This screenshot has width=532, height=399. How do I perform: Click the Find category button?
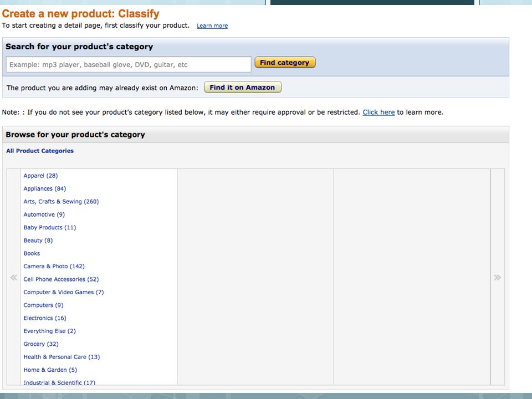(x=285, y=63)
